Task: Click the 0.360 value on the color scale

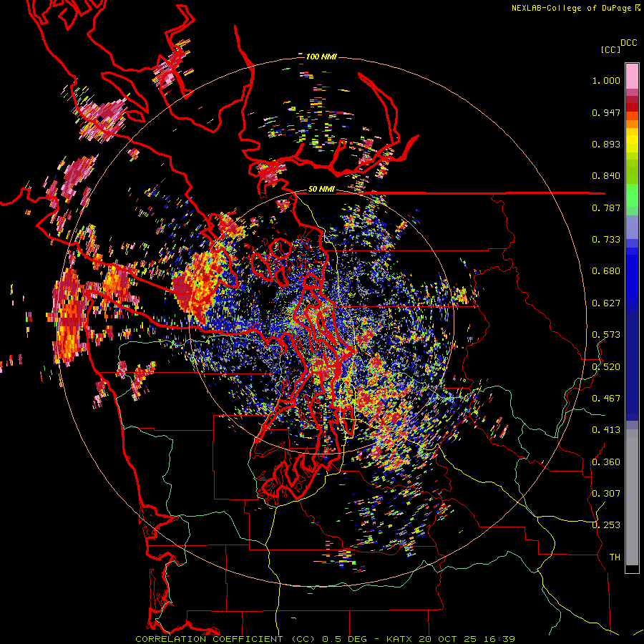Action: tap(606, 462)
